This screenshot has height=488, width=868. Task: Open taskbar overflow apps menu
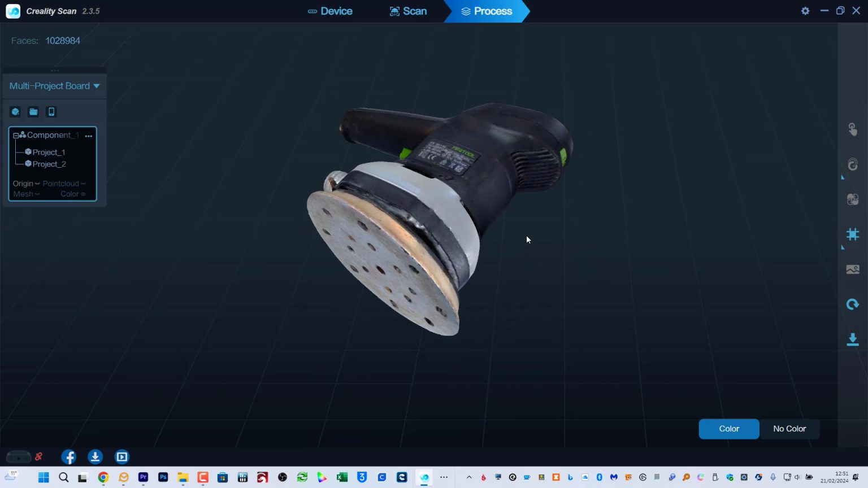click(444, 477)
